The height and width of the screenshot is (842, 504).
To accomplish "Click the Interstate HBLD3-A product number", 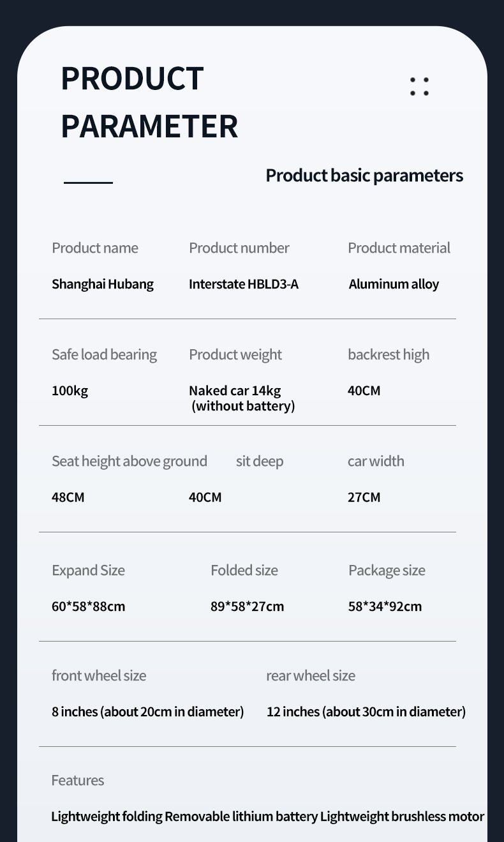I will 244,284.
